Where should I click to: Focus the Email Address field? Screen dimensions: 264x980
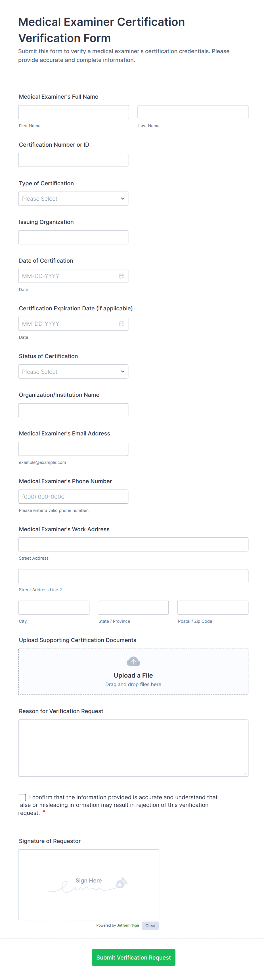click(x=73, y=449)
